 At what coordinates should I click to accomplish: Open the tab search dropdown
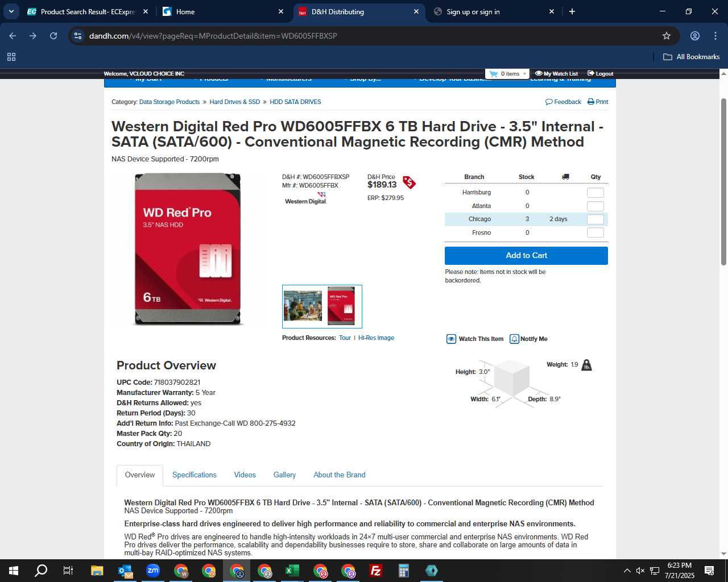[x=11, y=11]
